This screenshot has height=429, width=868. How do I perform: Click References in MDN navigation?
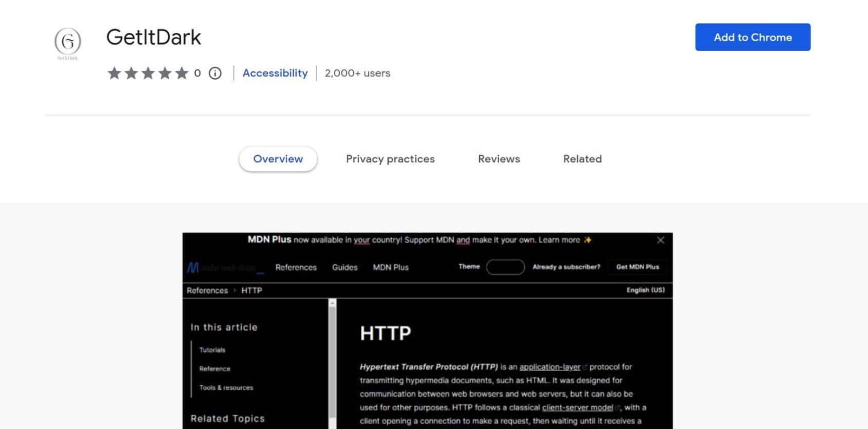296,268
